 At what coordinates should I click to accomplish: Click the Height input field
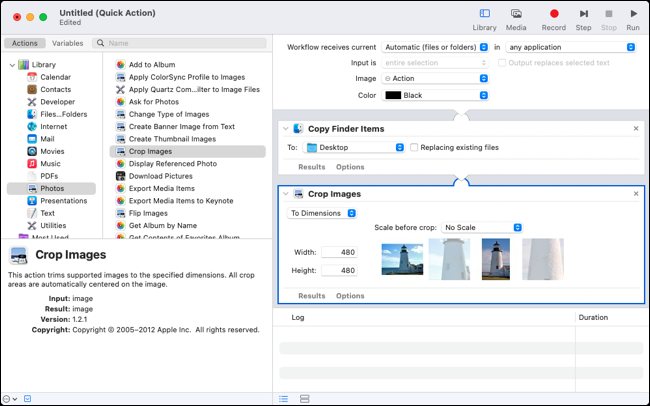(x=339, y=270)
